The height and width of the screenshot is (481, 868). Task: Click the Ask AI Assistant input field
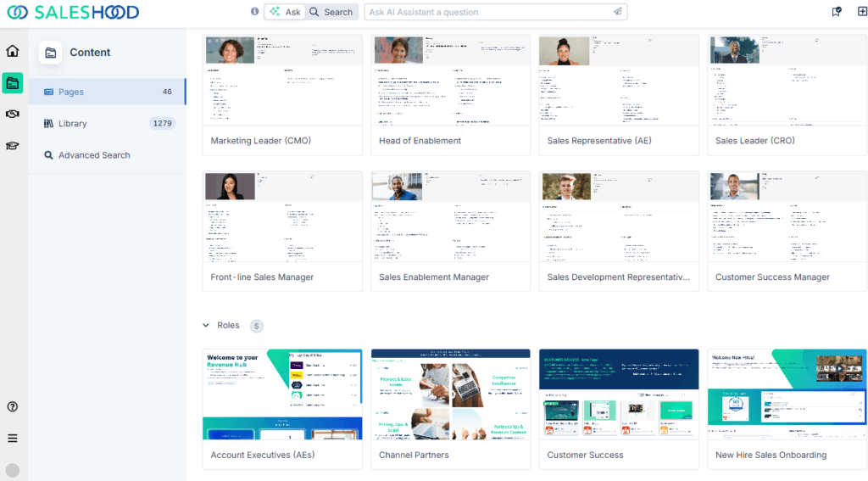coord(495,12)
